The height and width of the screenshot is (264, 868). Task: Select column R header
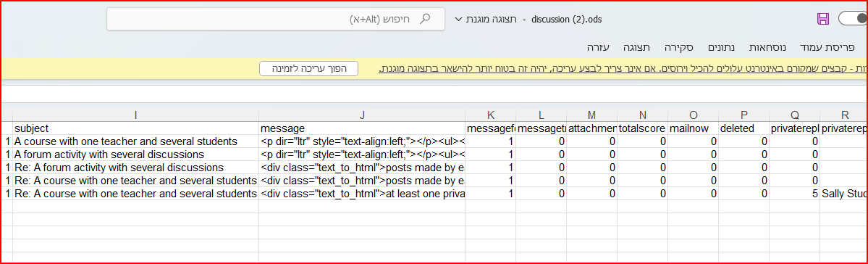(x=844, y=115)
